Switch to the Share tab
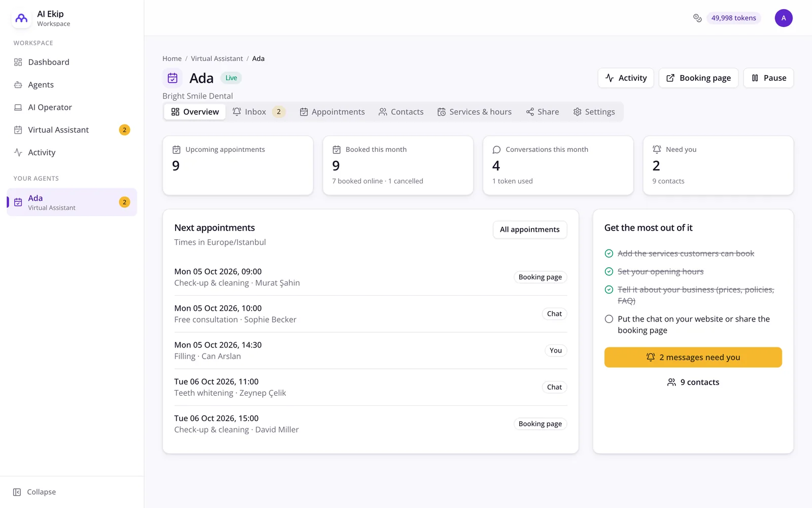Viewport: 812px width, 508px height. [543, 112]
